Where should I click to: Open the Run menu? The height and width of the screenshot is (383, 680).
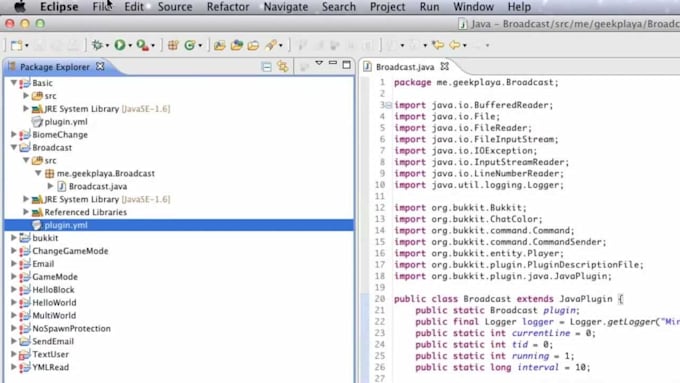(429, 7)
